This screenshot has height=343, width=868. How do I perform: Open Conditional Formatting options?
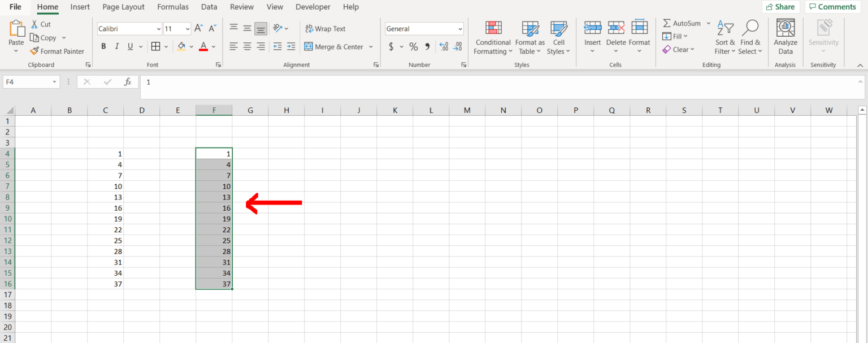coord(492,37)
